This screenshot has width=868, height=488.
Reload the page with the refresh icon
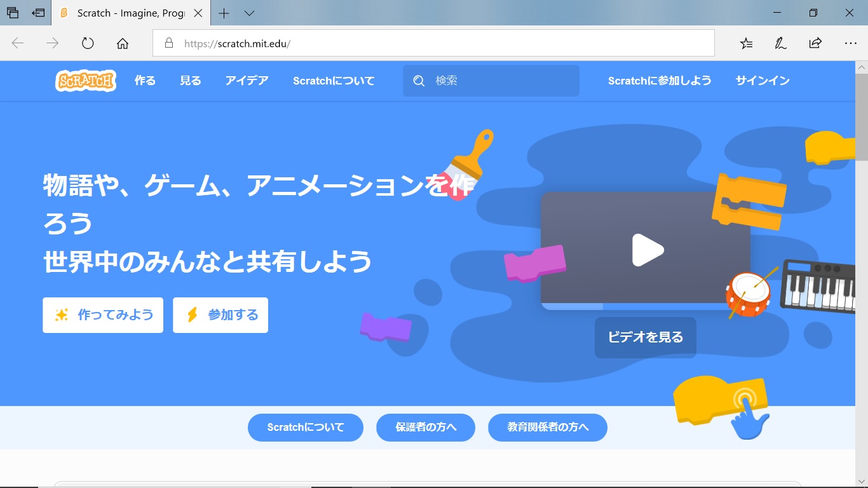coord(88,43)
